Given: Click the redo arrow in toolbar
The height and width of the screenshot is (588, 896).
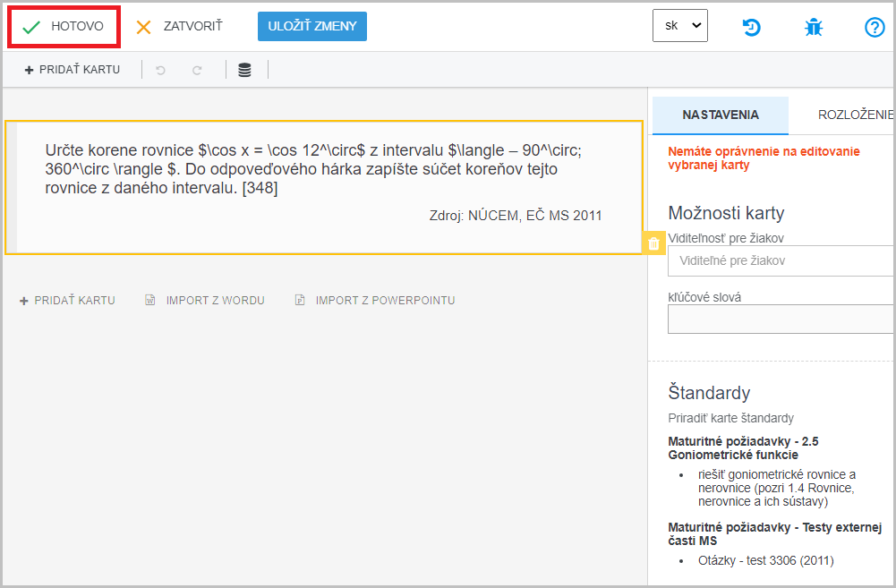Looking at the screenshot, I should click(x=197, y=70).
